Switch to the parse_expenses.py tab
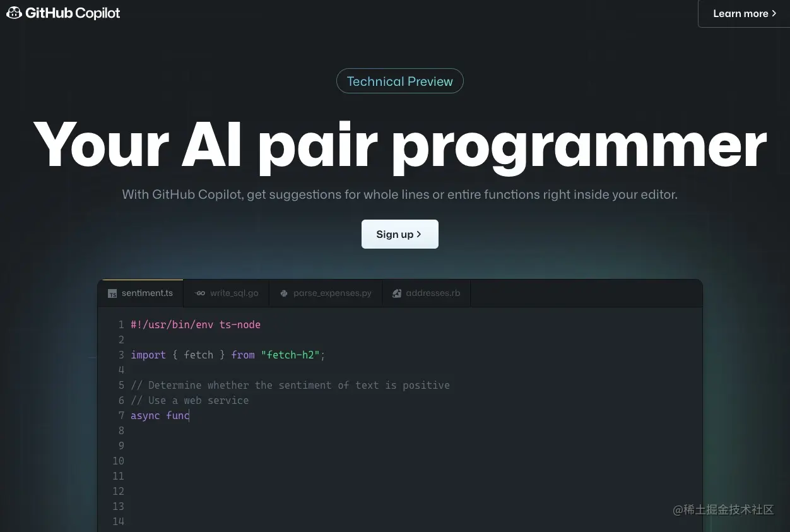Image resolution: width=790 pixels, height=532 pixels. [x=326, y=293]
